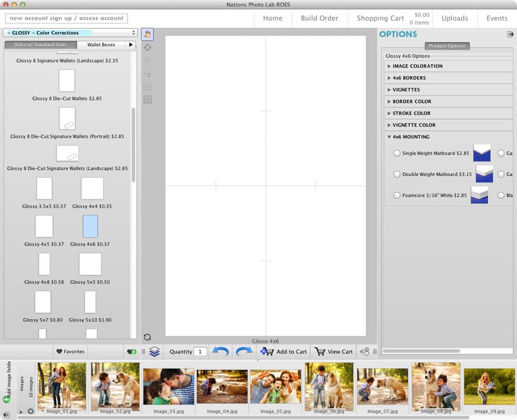Click the Add to Cart button

tap(284, 351)
